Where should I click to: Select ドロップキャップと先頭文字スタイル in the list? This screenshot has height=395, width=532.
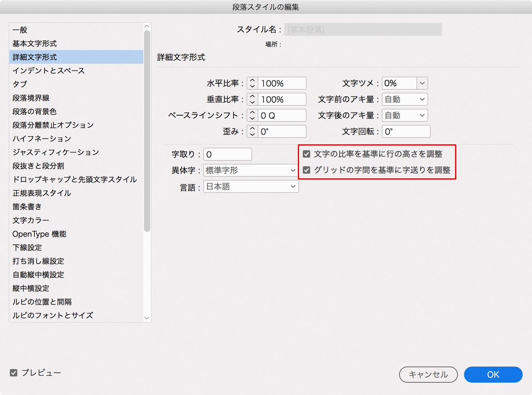click(x=76, y=180)
